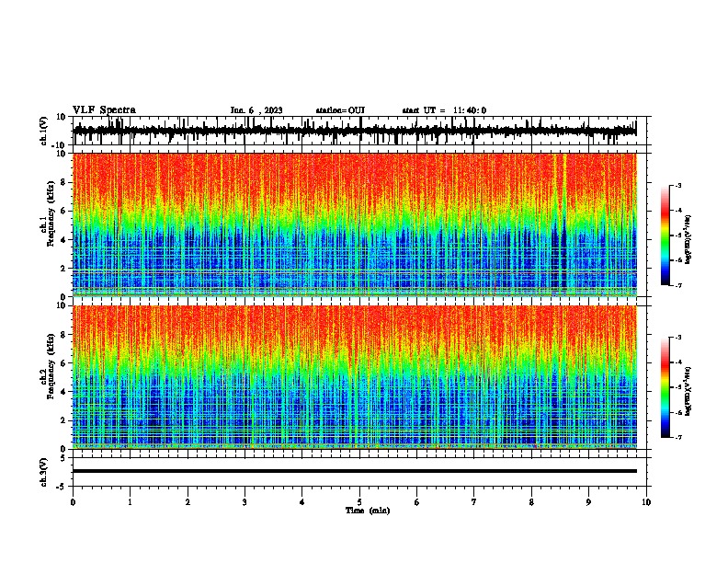The image size is (728, 563).
Task: Click the flat black ch.3 voltage trace
Action: [x=354, y=471]
